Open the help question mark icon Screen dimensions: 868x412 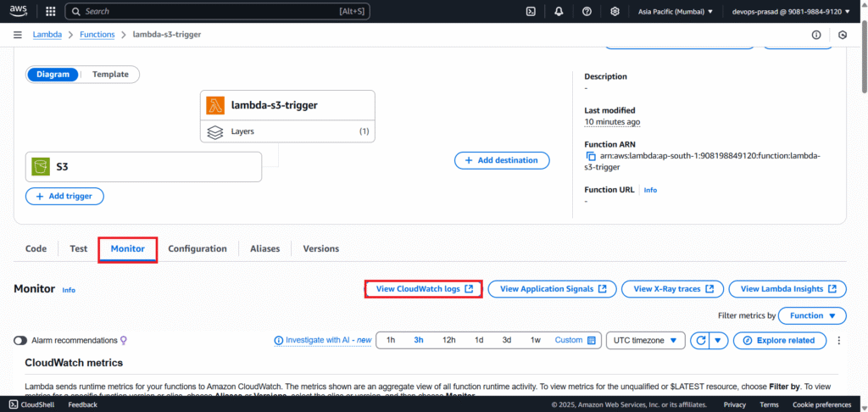(x=587, y=11)
